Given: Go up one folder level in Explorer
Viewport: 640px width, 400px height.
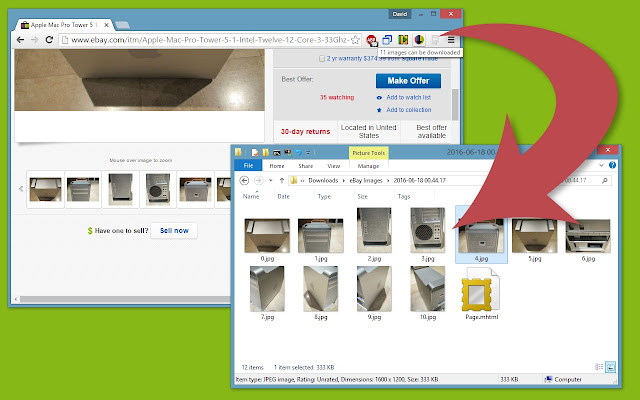Looking at the screenshot, I should coord(282,180).
